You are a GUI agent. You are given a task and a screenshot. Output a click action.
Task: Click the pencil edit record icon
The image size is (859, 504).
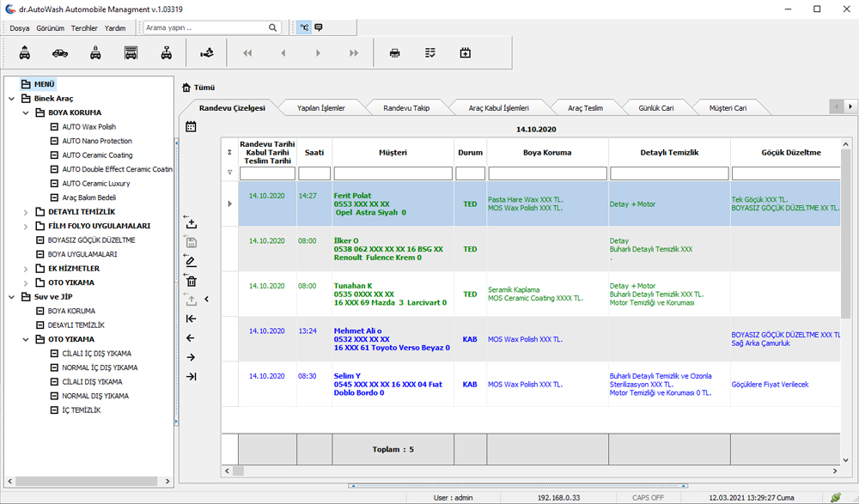click(191, 261)
